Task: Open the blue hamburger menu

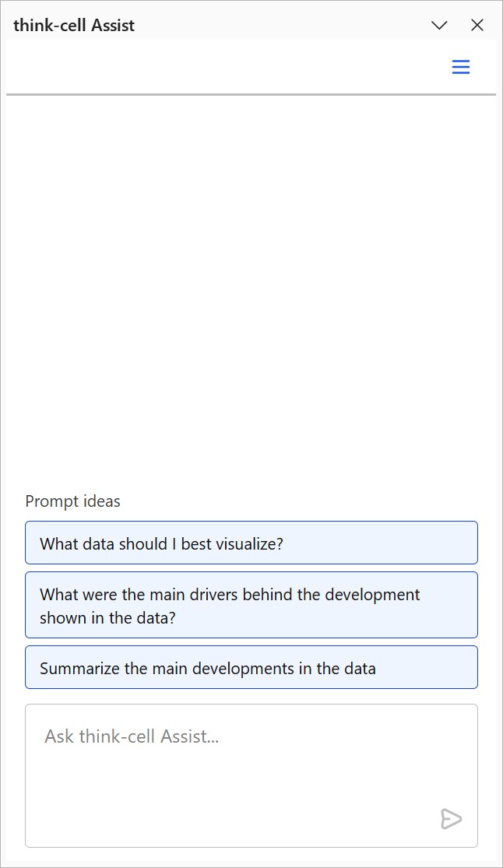Action: [x=461, y=67]
